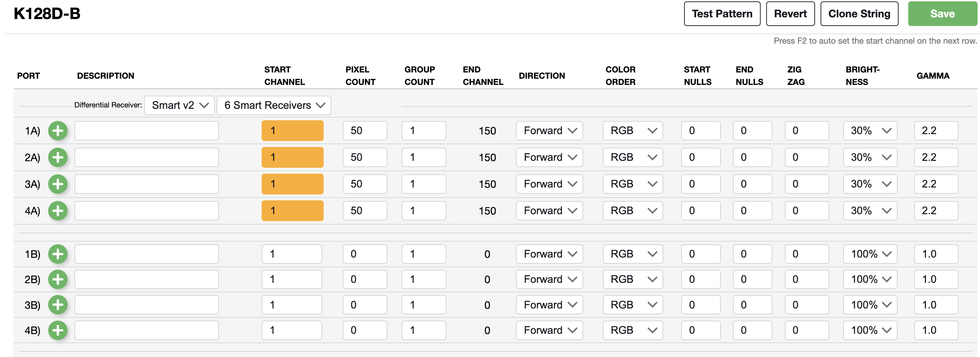This screenshot has width=980, height=357.
Task: Edit the Gamma value for port 4A
Action: pos(936,210)
